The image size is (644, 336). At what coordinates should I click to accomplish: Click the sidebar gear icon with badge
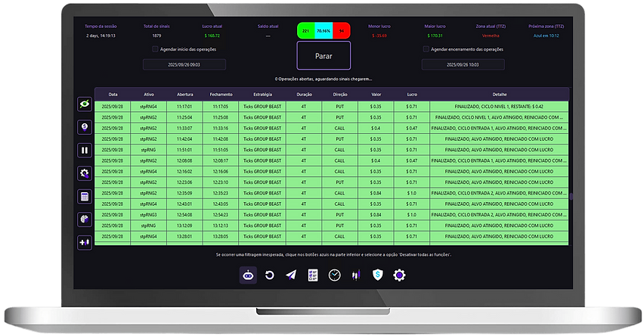pos(85,173)
